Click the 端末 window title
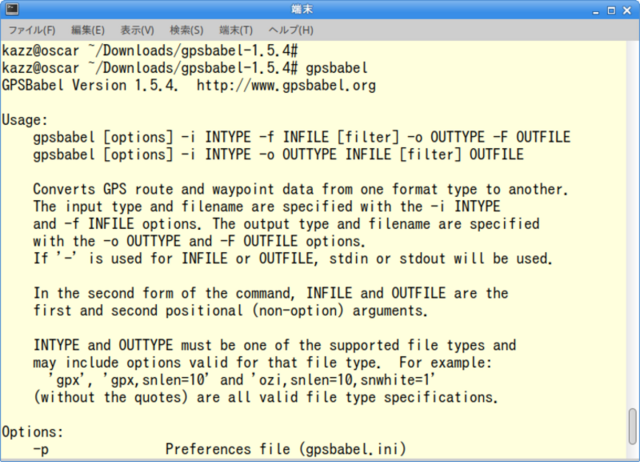Screen dimensions: 640x462 coord(302,9)
